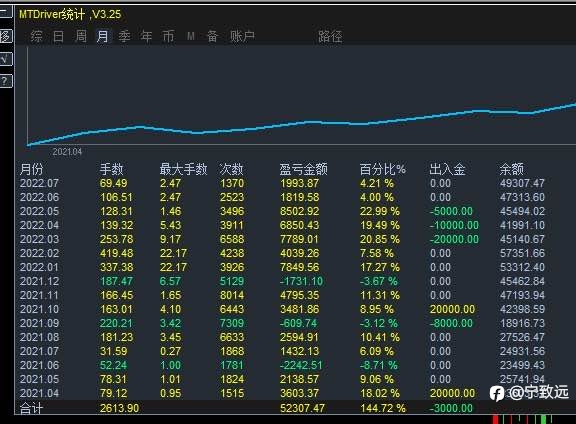
Task: Click the 18916.73 balance value
Action: click(522, 323)
